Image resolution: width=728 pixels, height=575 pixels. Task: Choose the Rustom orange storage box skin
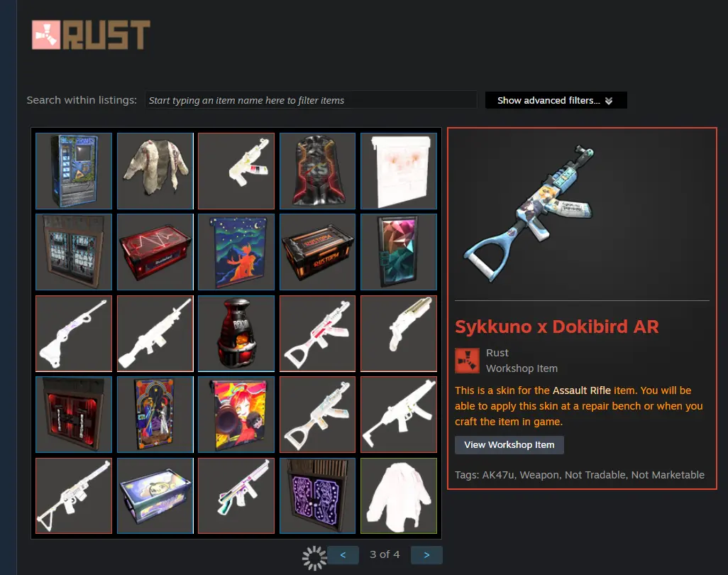click(x=318, y=252)
